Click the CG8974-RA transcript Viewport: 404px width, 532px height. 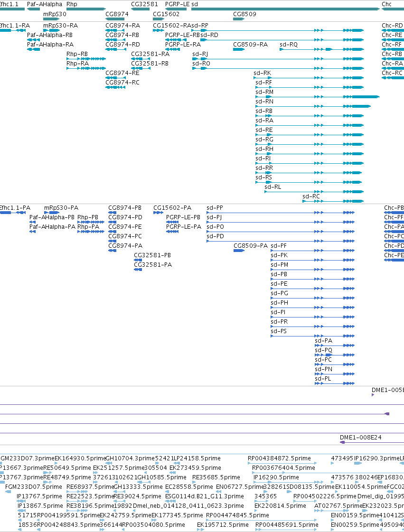[115, 30]
